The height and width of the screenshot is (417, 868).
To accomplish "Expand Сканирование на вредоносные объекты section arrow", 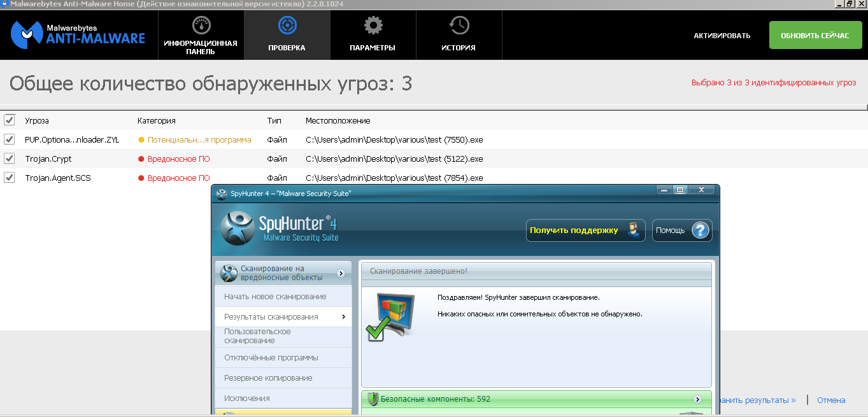I will pyautogui.click(x=341, y=273).
